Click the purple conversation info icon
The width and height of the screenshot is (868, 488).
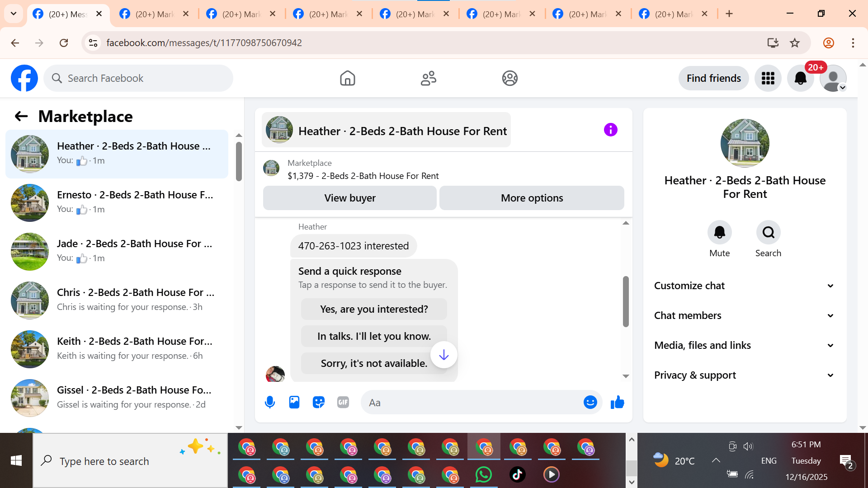[x=610, y=130]
